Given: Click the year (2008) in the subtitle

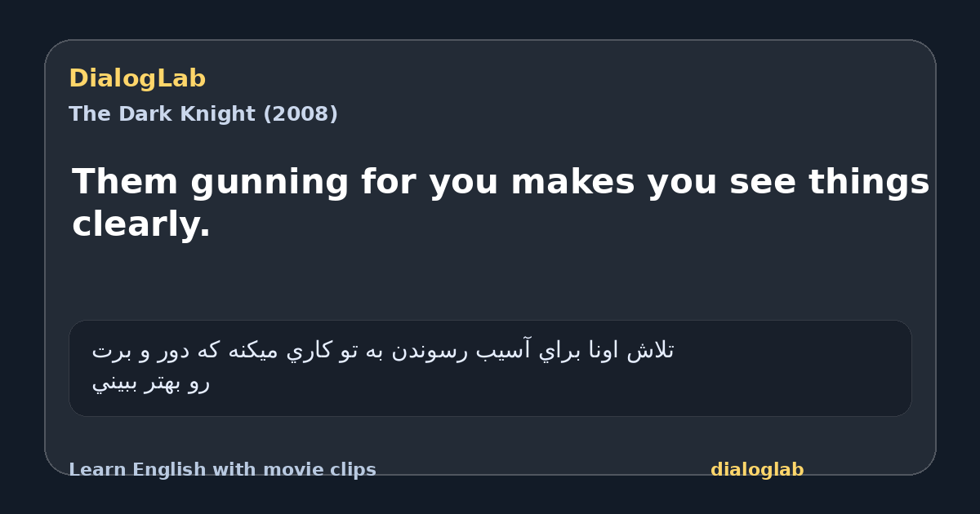Looking at the screenshot, I should (300, 114).
